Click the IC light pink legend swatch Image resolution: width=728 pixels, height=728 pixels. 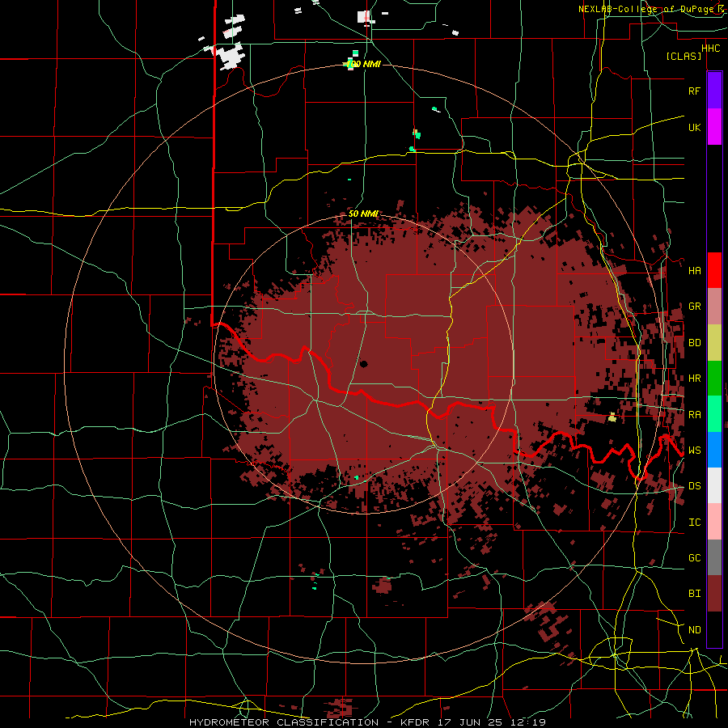coord(714,522)
